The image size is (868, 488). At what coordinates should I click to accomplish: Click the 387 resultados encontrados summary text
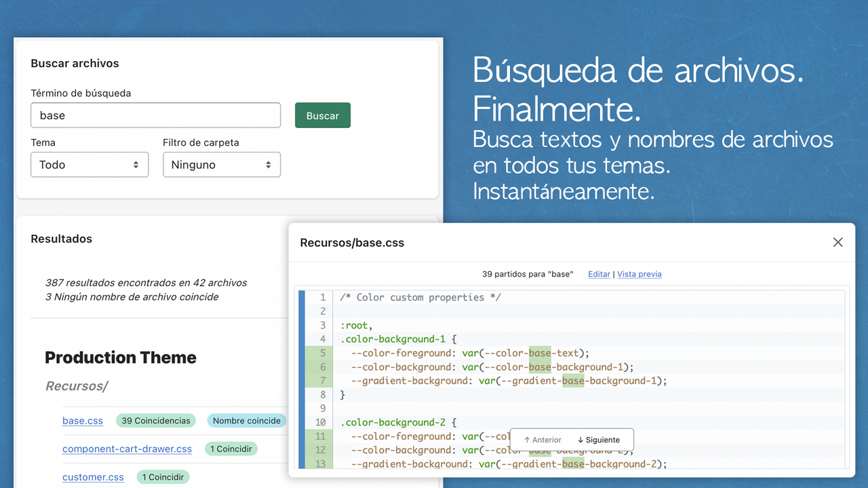[x=146, y=283]
